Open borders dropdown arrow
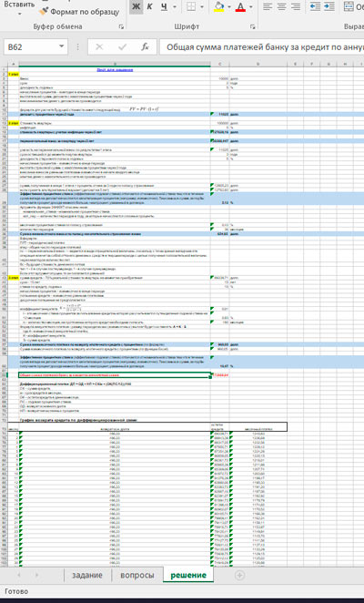 pyautogui.click(x=202, y=7)
